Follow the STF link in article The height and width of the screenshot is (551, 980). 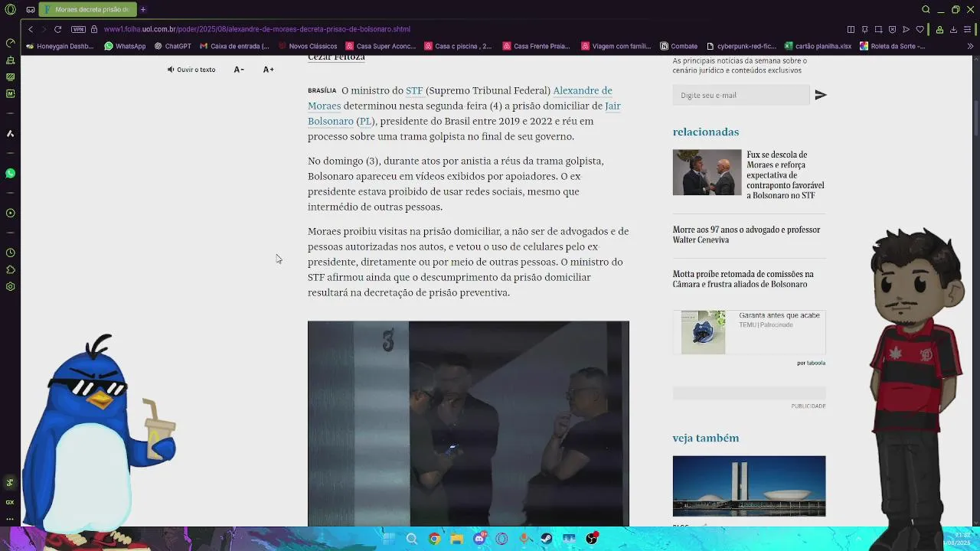(x=414, y=90)
